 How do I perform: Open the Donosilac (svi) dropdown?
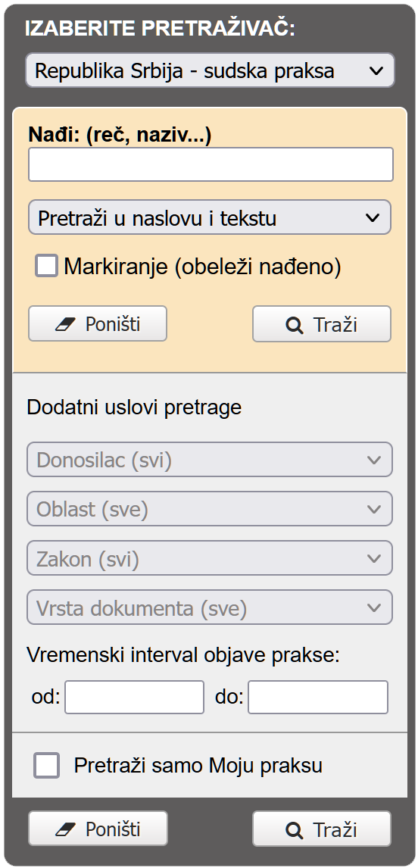click(x=209, y=460)
